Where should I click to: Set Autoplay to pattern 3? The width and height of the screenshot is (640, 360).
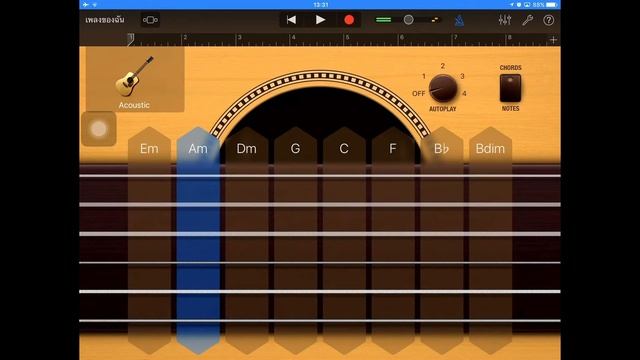tap(462, 76)
